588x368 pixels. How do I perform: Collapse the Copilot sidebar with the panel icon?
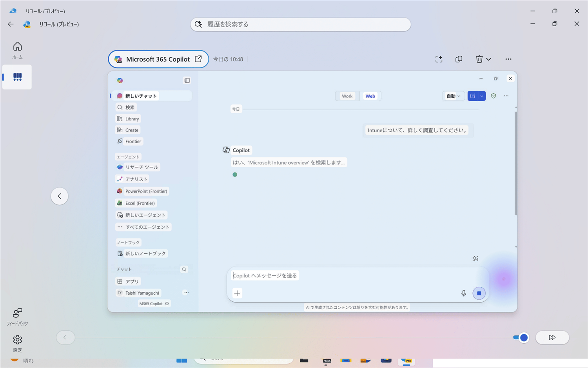click(x=187, y=80)
